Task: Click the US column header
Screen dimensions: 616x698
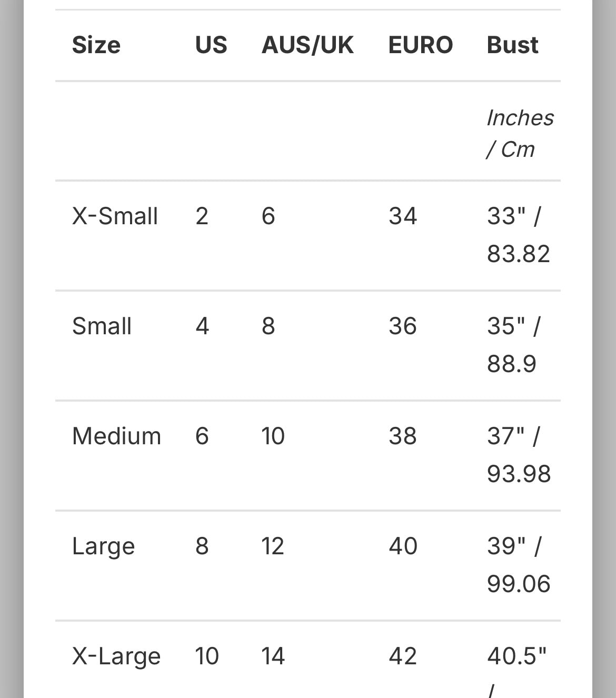Action: tap(211, 45)
